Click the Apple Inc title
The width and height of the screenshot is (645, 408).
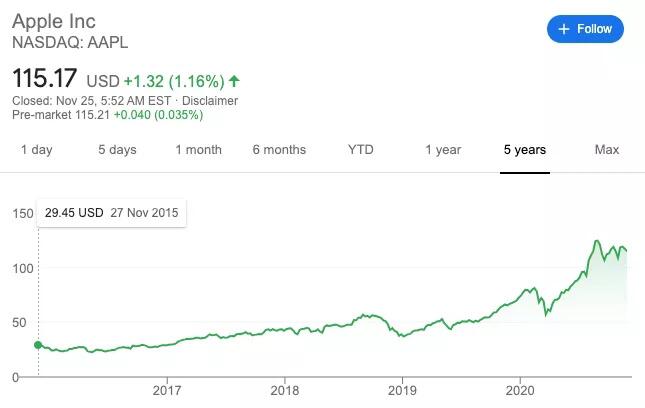57,20
